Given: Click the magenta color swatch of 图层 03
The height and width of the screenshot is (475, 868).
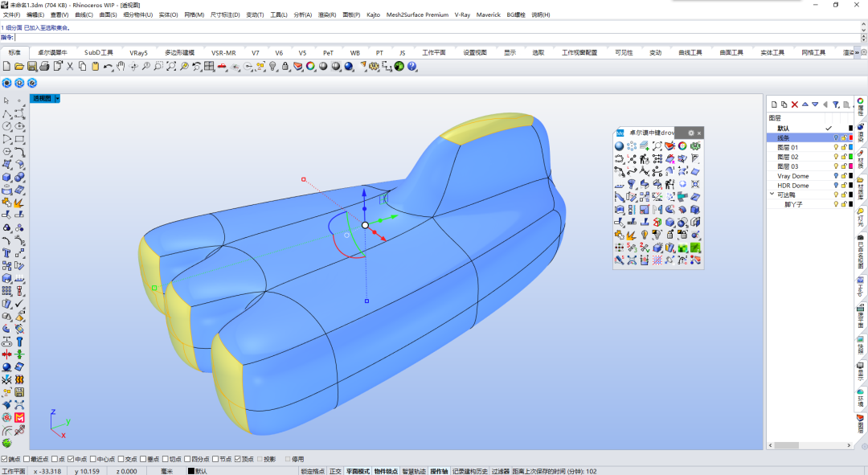Looking at the screenshot, I should (x=851, y=166).
